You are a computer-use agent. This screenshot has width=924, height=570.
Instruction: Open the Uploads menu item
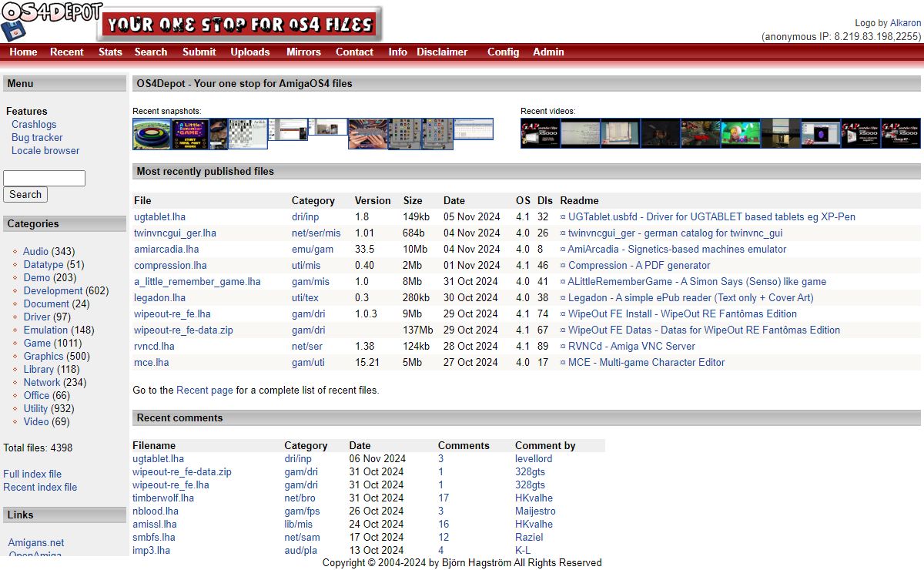[250, 52]
